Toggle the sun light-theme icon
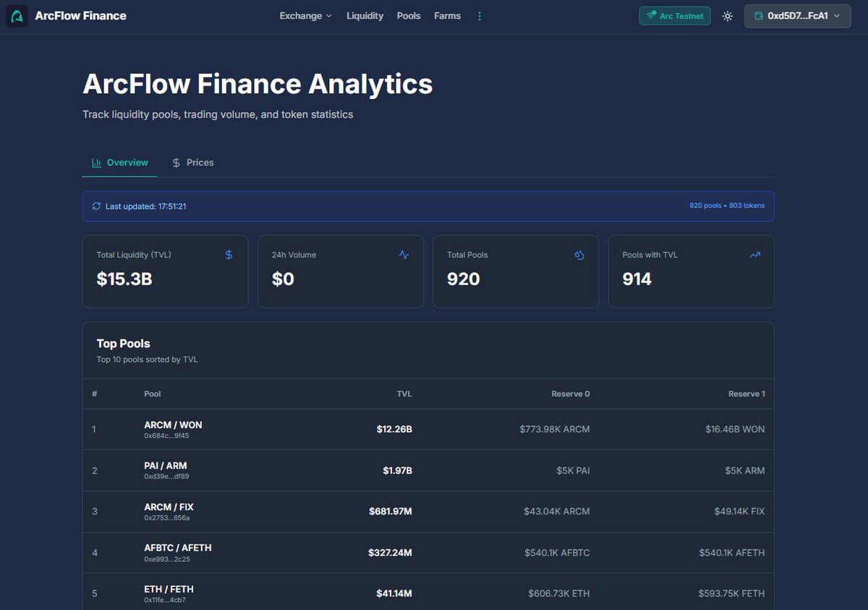 click(x=728, y=16)
